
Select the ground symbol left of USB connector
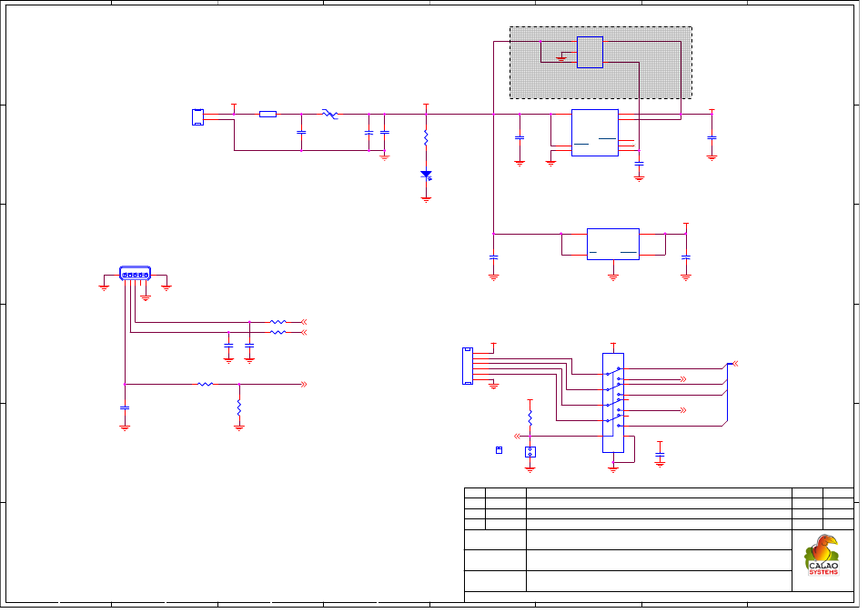coord(104,287)
